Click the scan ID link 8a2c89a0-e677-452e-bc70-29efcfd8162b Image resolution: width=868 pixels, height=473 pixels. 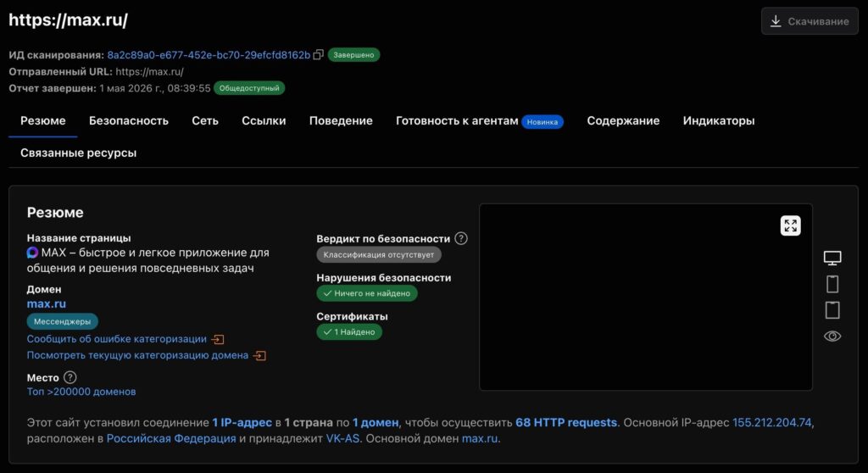(209, 55)
